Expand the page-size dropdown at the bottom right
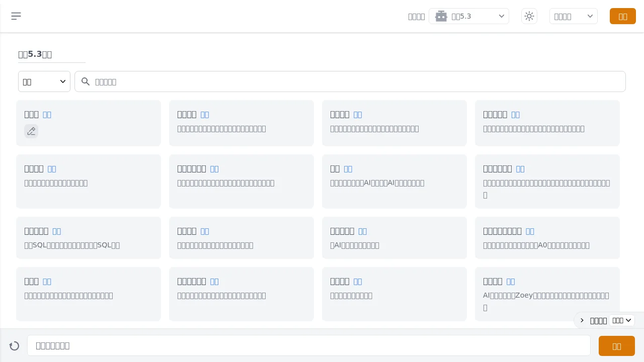The height and width of the screenshot is (362, 644). click(x=621, y=320)
